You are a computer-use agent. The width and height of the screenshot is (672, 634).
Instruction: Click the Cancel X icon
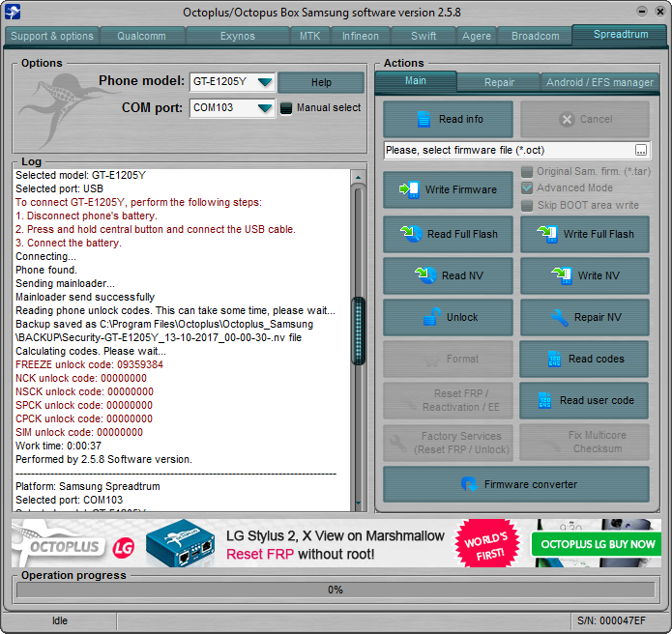click(x=567, y=120)
